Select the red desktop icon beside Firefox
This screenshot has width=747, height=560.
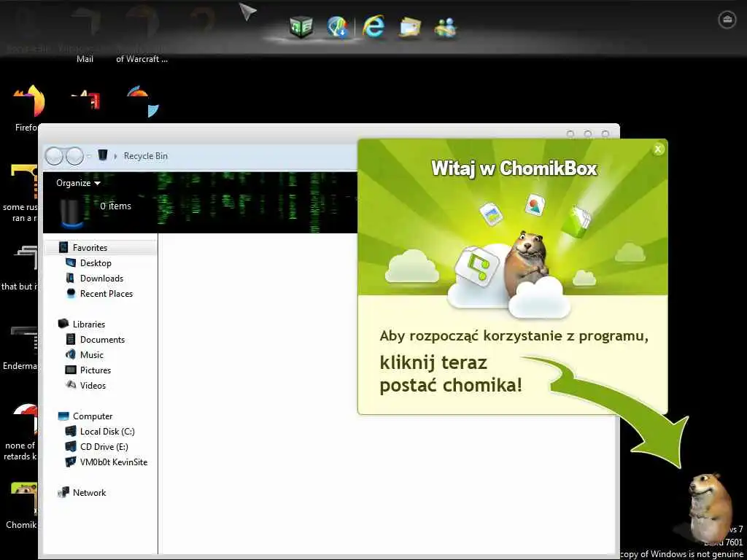click(x=86, y=101)
